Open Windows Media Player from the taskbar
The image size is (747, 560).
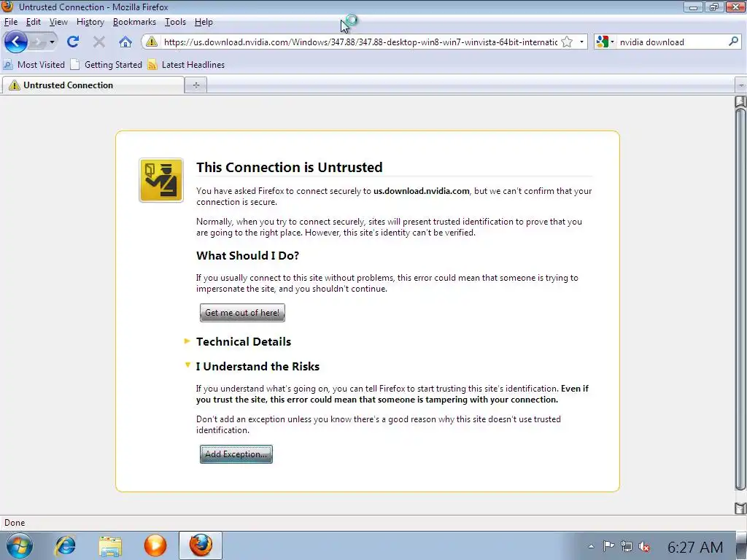(x=155, y=545)
